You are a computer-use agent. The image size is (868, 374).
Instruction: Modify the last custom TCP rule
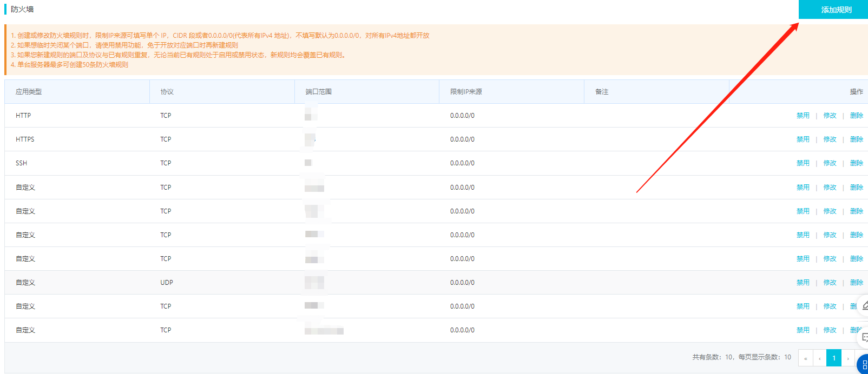point(830,330)
